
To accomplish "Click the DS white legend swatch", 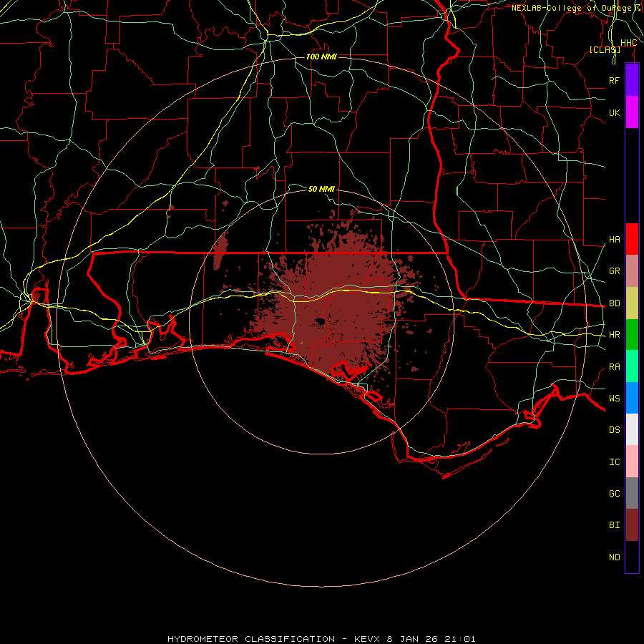I will [x=632, y=429].
